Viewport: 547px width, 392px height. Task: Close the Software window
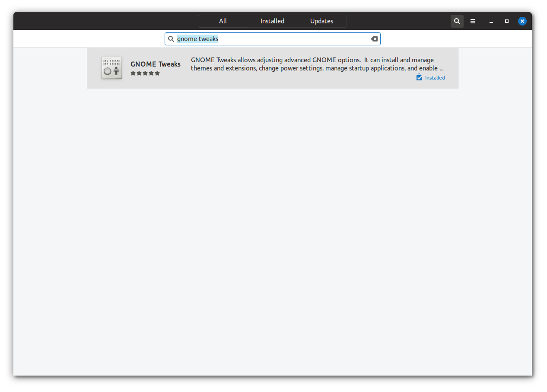click(x=522, y=21)
